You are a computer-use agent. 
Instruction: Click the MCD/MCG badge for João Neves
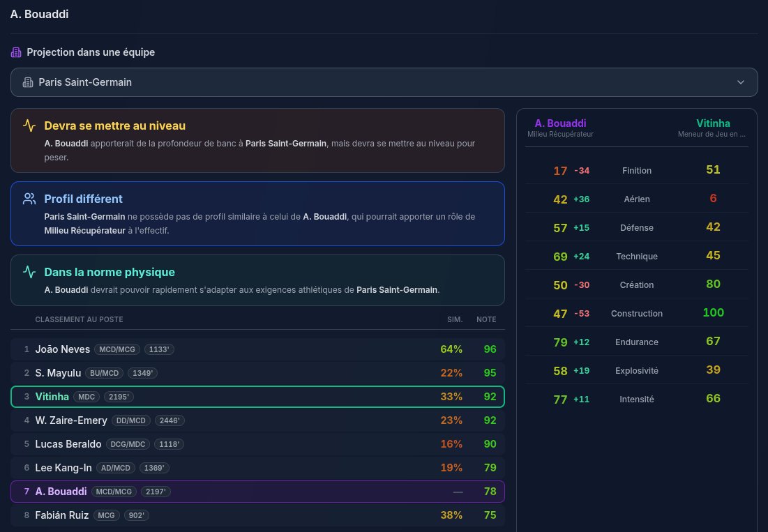[x=117, y=349]
